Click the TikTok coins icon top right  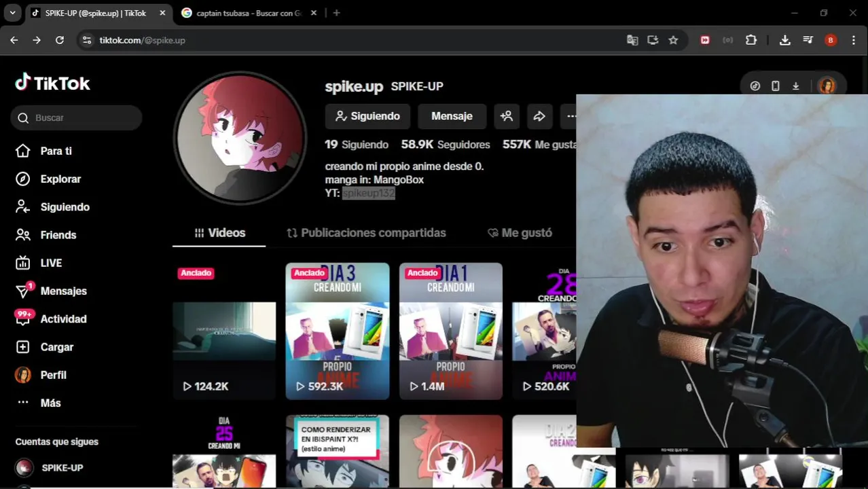755,86
